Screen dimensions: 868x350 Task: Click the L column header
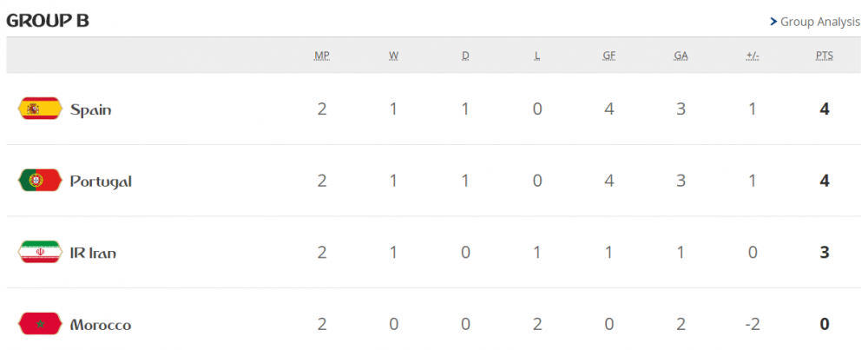point(537,56)
